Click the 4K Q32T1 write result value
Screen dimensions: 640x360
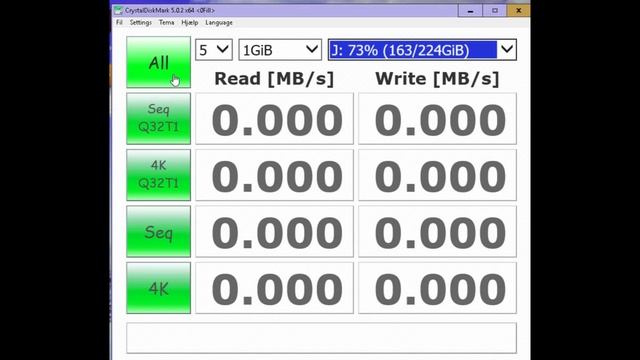pos(438,175)
